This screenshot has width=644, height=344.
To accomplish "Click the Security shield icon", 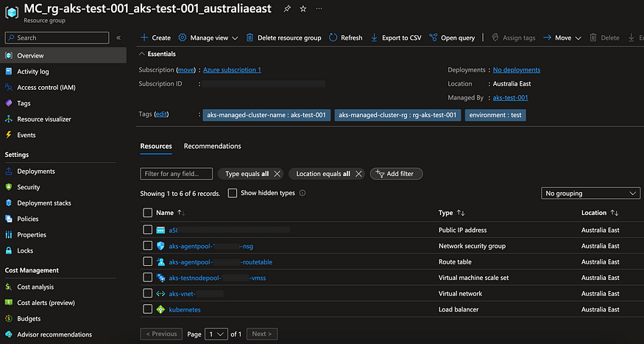I will tap(9, 187).
